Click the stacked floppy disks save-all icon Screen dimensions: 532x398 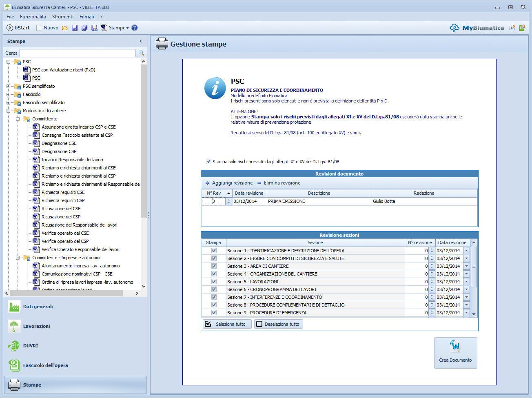(84, 28)
